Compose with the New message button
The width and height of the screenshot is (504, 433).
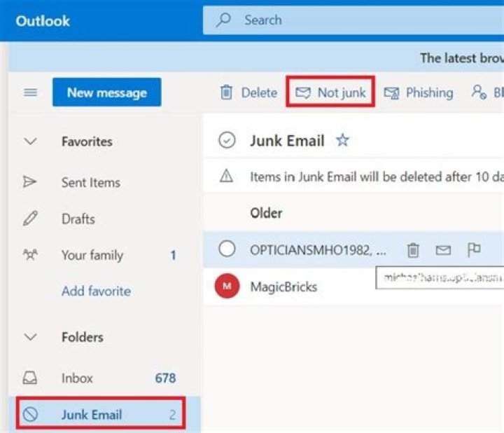point(107,92)
